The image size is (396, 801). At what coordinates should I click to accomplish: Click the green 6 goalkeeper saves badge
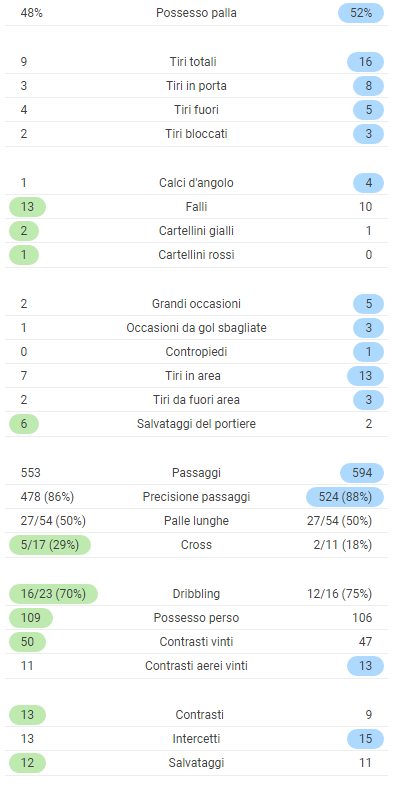pos(24,425)
